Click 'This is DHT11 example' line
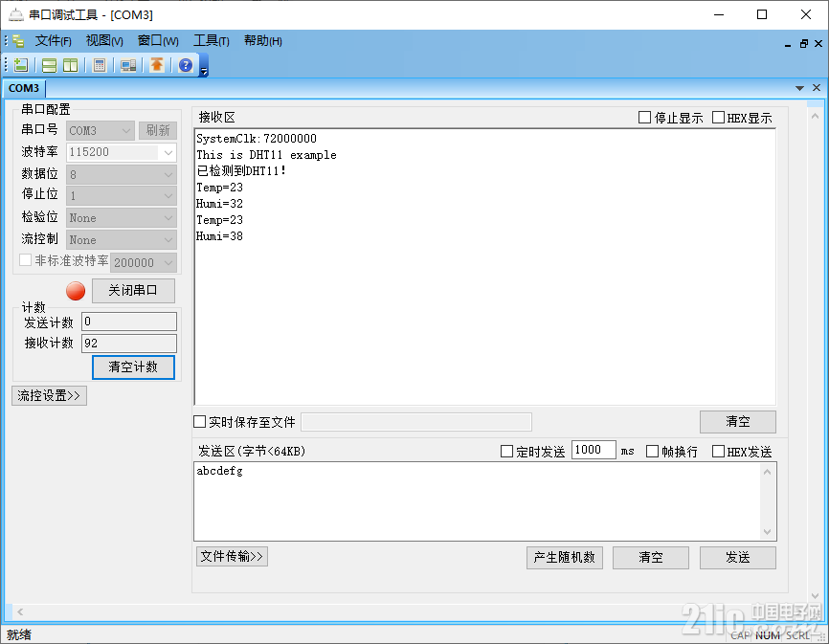The image size is (829, 644). pos(266,155)
